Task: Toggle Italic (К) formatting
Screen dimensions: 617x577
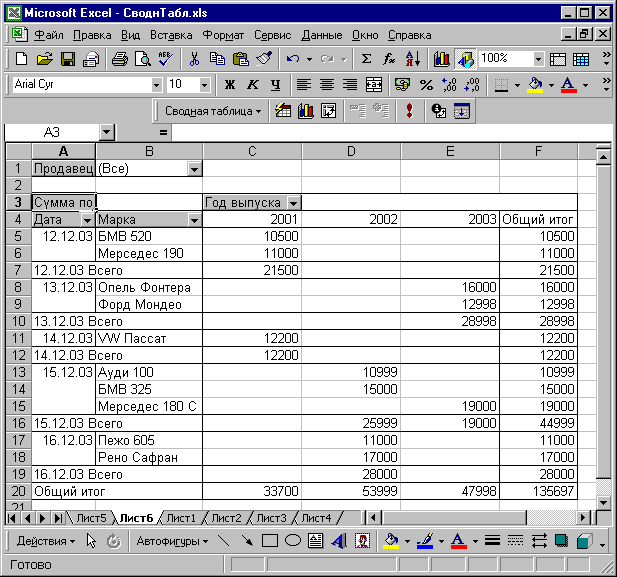Action: pyautogui.click(x=253, y=85)
